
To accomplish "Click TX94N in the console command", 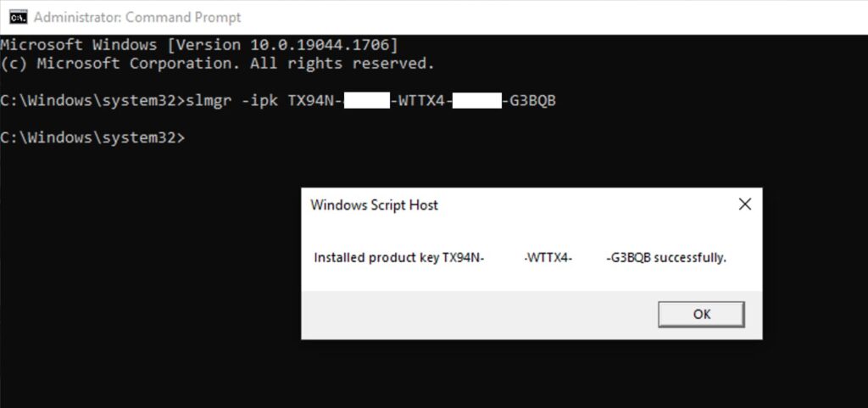I will 311,101.
